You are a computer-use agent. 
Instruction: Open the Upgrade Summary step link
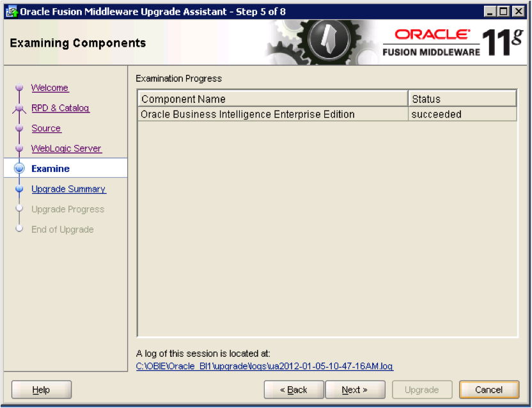[68, 189]
